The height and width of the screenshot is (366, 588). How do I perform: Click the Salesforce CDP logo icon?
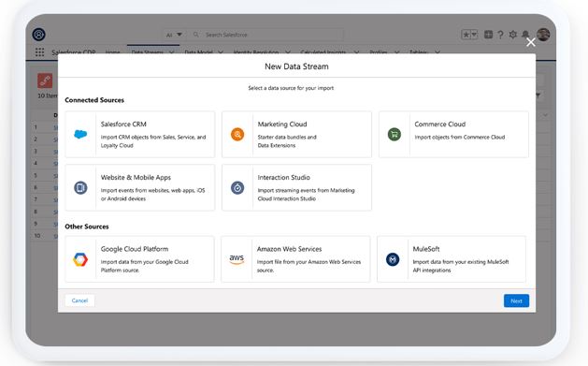pos(39,35)
